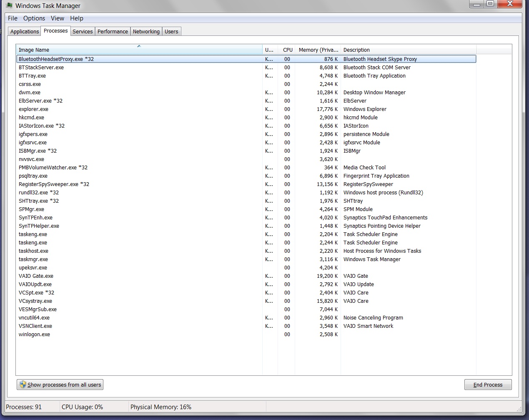Sort by CPU column header
The image size is (529, 420).
[x=287, y=50]
